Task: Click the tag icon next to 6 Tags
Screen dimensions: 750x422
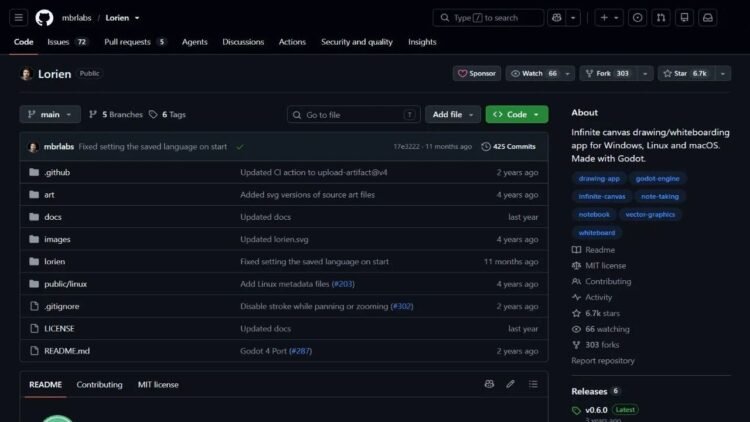Action: click(153, 114)
